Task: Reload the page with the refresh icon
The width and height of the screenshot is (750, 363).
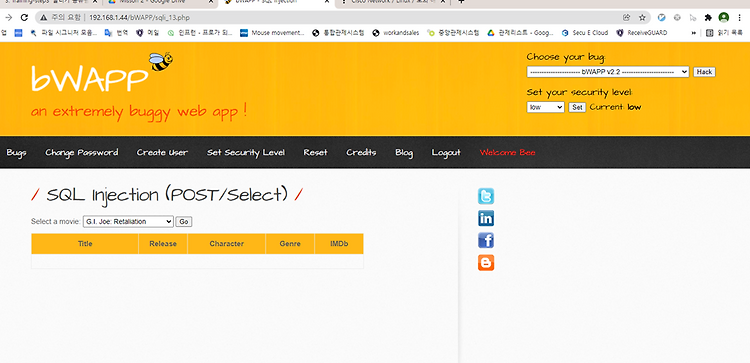Action: click(24, 18)
